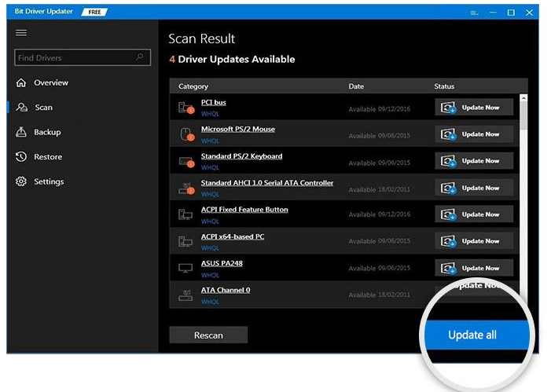This screenshot has height=392, width=551.
Task: Click Update Now for Standard PS/2 Keyboard
Action: (474, 160)
